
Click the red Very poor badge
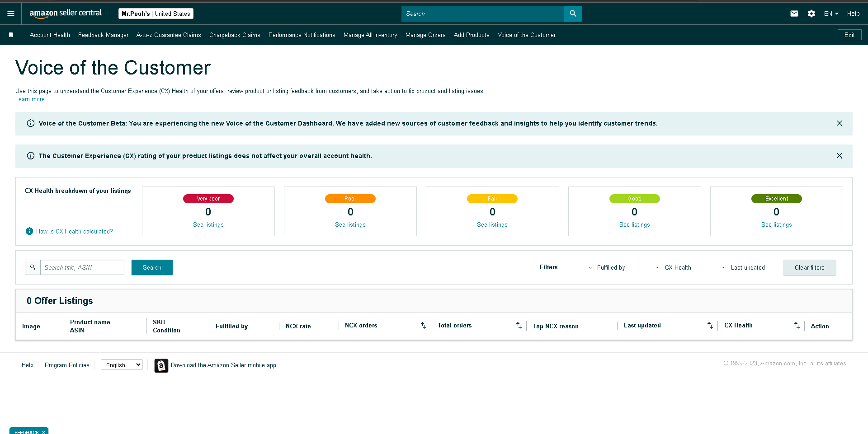coord(208,199)
